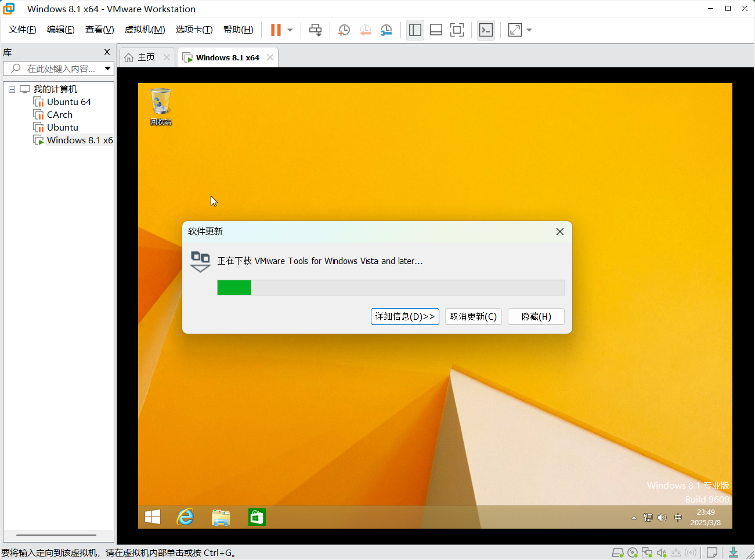Screen dimensions: 755x560
Task: Open the Windows Store from guest taskbar
Action: click(x=257, y=517)
